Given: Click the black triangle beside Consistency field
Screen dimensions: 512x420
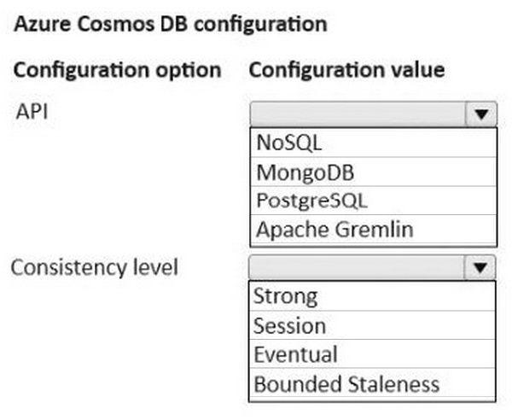Looking at the screenshot, I should click(x=480, y=267).
